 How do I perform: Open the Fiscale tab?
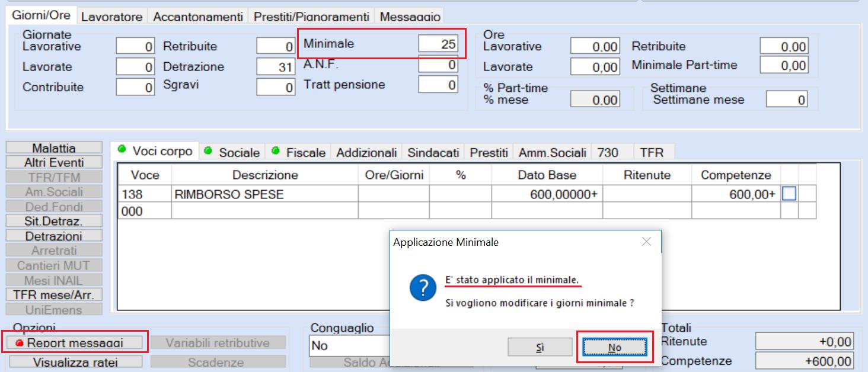299,152
